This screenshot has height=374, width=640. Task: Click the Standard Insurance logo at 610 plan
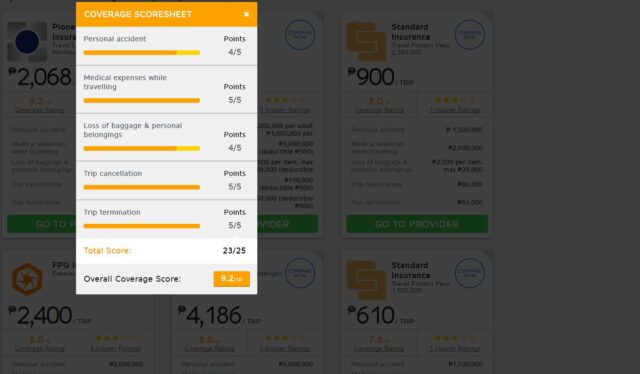(x=366, y=280)
